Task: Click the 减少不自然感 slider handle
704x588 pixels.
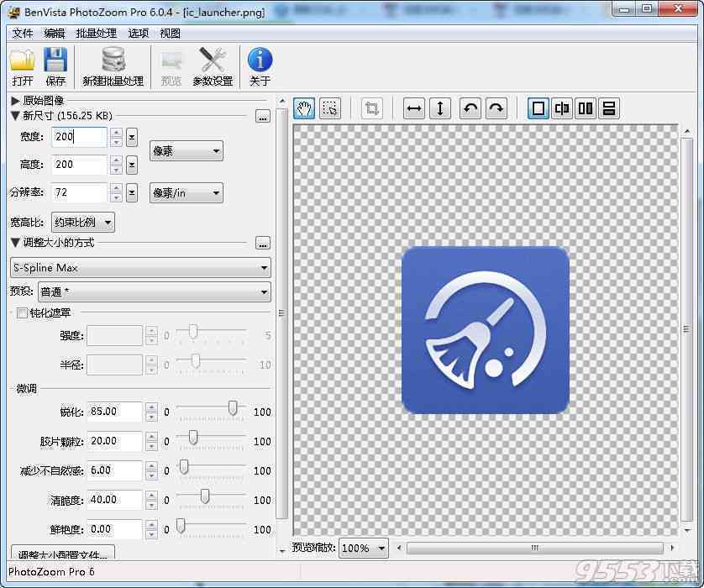Action: 184,467
